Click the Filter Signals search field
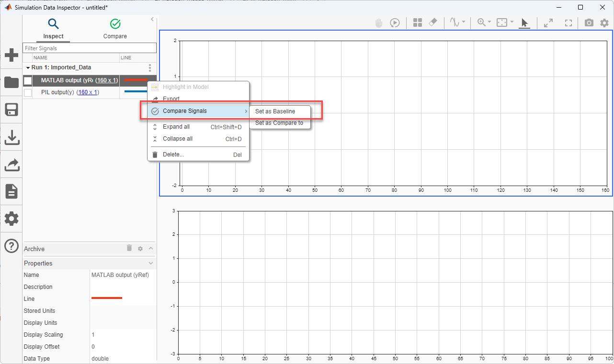Image resolution: width=614 pixels, height=364 pixels. [90, 48]
